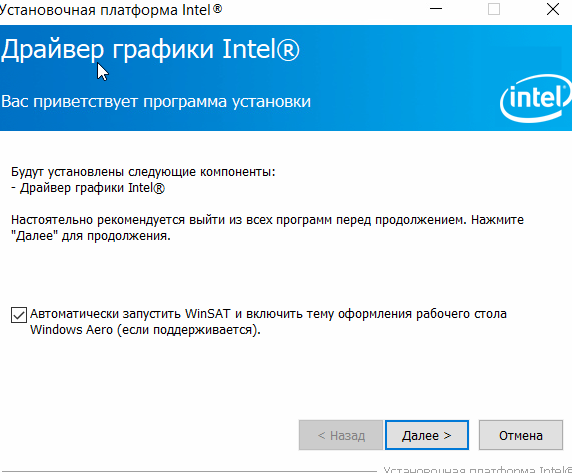Click the 'Вас приветствует программа установки' subtitle
This screenshot has width=572, height=473.
156,101
